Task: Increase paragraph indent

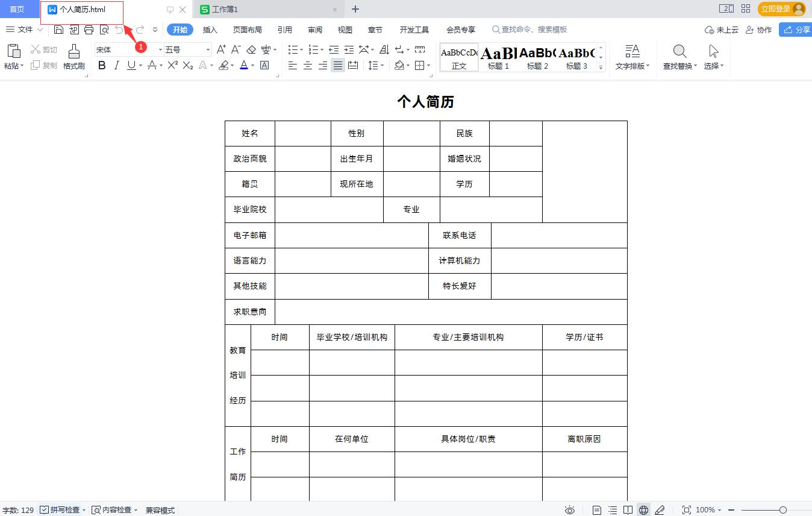Action: [x=349, y=49]
